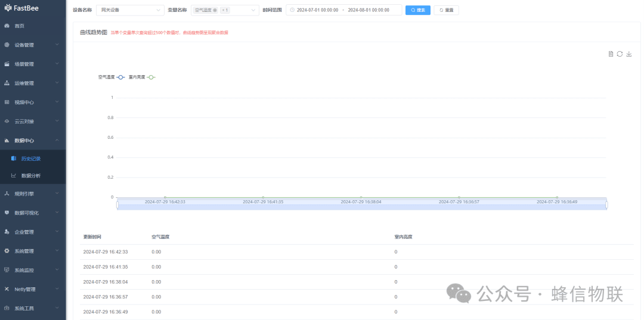
Task: Click the left zoom slider handle
Action: pyautogui.click(x=117, y=204)
